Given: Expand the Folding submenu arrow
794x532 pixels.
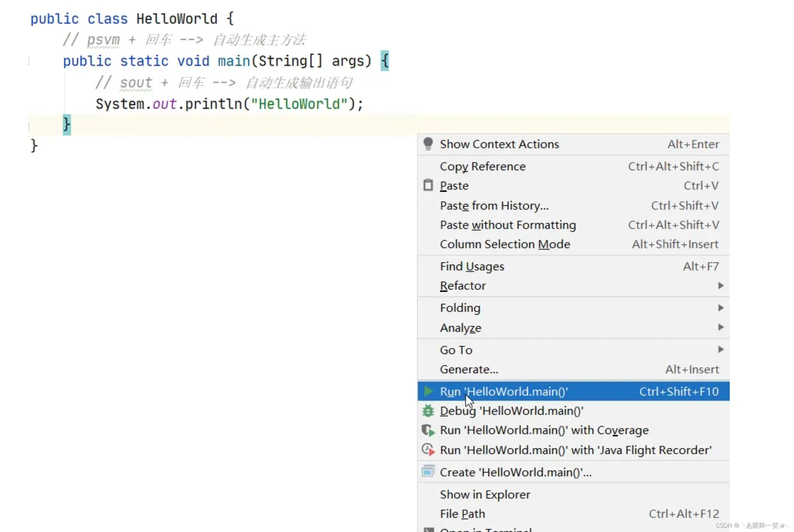Looking at the screenshot, I should pos(721,308).
